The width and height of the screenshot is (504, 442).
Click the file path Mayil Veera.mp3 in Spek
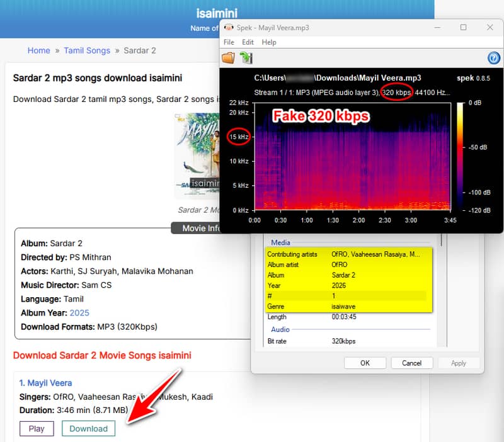coord(338,78)
